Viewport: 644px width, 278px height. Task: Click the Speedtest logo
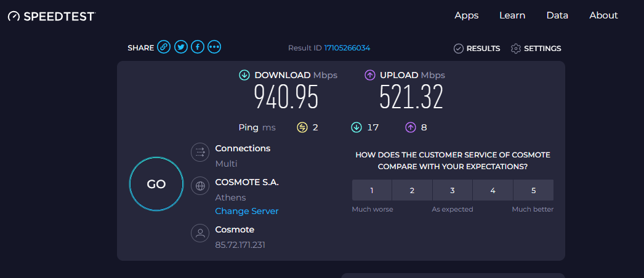(x=52, y=16)
